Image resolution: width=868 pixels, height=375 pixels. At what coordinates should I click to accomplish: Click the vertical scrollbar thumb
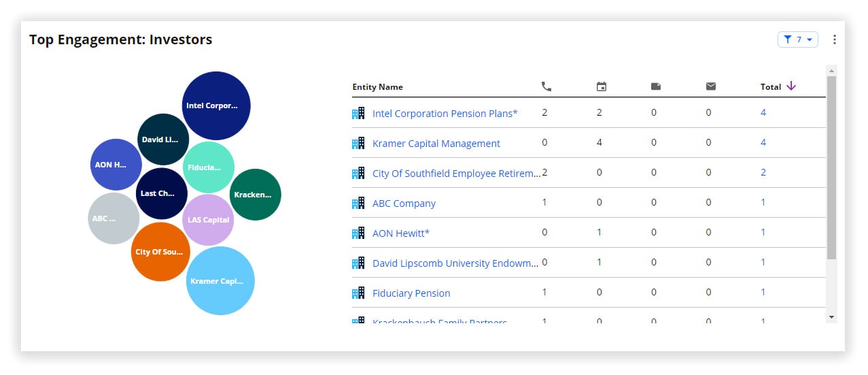(831, 167)
